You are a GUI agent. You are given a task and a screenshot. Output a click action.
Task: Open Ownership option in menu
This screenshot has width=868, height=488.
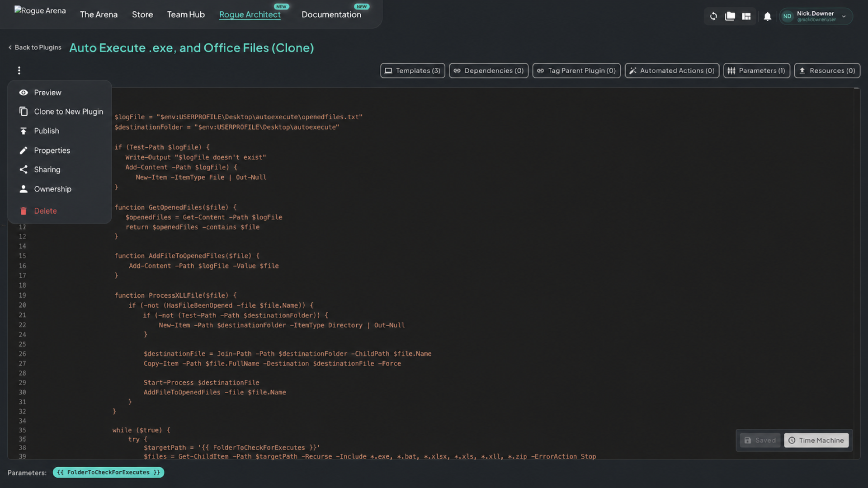pos(60,189)
